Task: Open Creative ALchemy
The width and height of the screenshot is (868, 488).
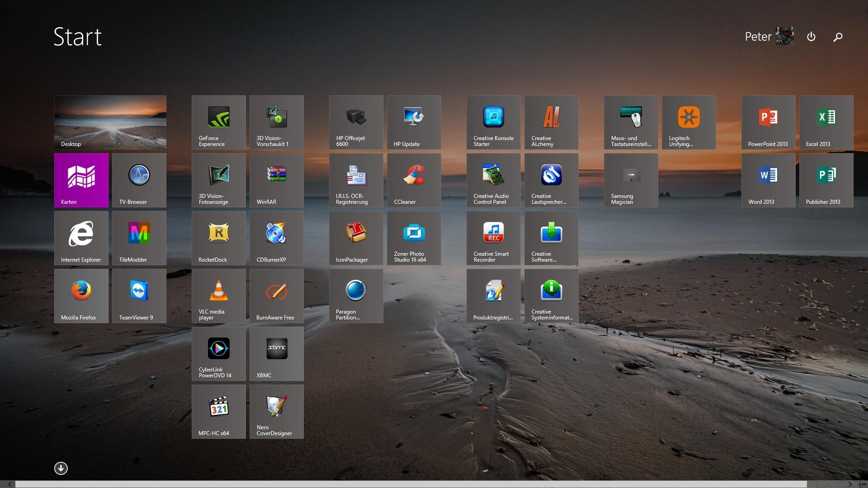Action: point(552,122)
